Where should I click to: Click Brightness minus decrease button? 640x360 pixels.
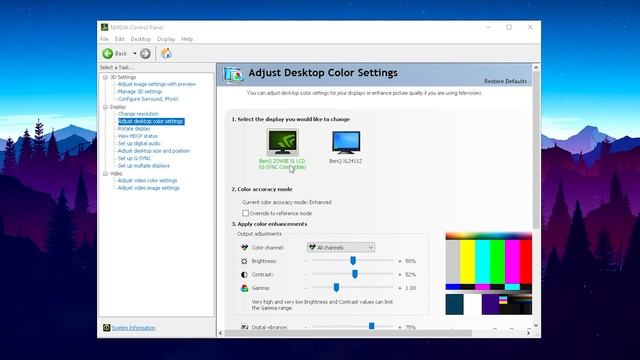[306, 261]
